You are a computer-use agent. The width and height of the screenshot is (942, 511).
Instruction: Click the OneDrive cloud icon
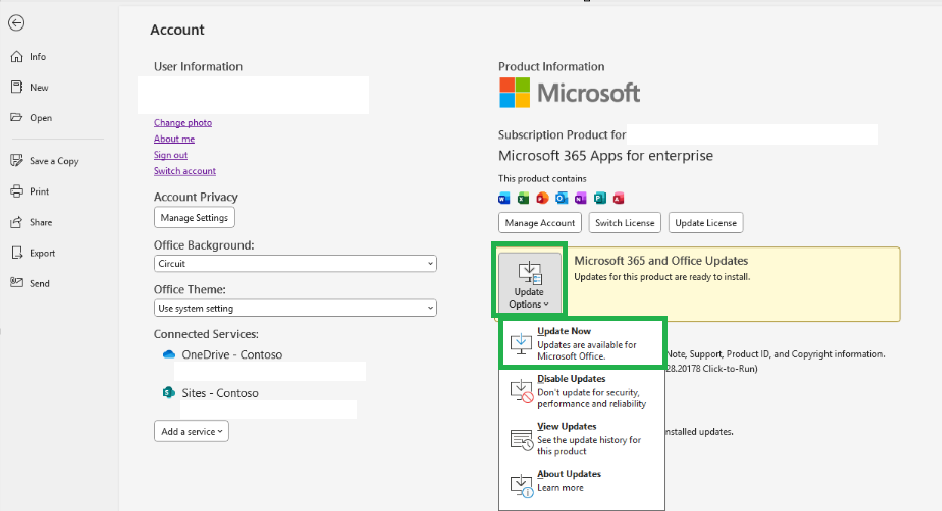pyautogui.click(x=169, y=355)
